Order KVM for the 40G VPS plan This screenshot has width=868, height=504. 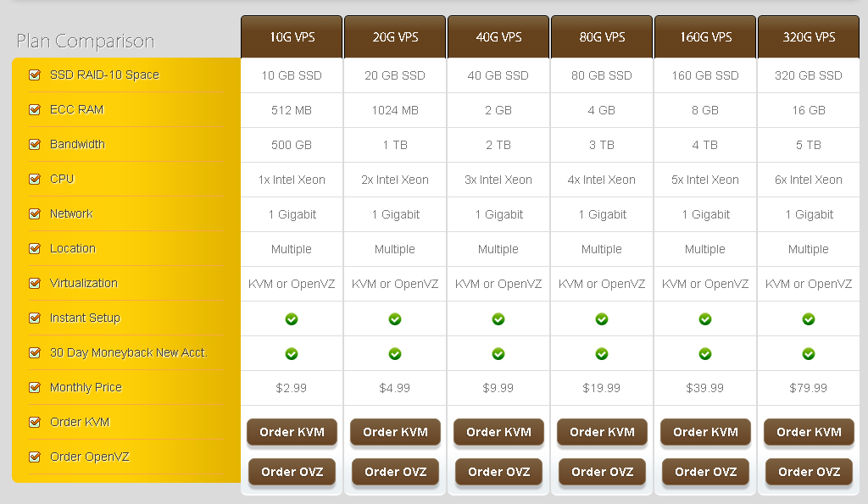point(498,432)
